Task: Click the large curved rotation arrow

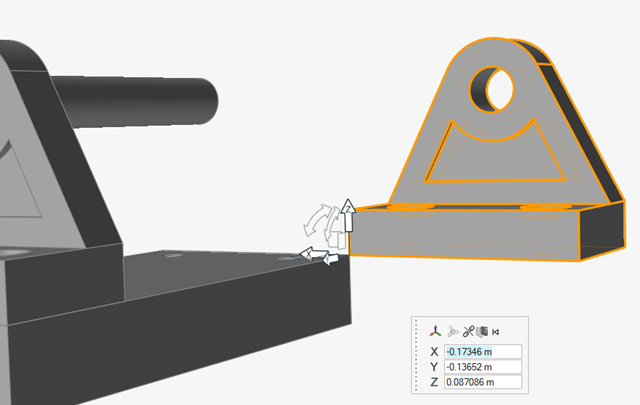Action: click(318, 218)
